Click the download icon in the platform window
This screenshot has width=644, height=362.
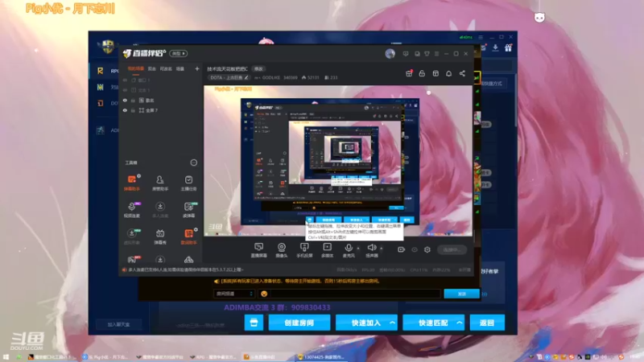pos(495,48)
